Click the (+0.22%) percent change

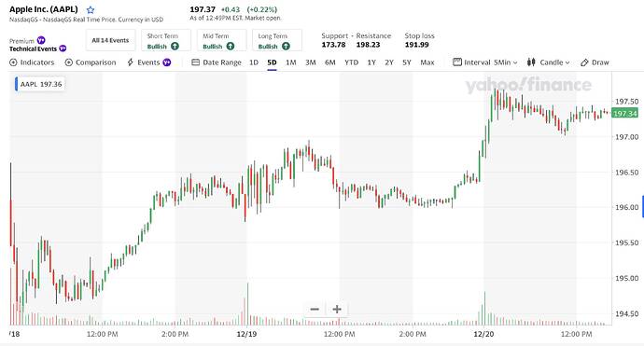[262, 9]
